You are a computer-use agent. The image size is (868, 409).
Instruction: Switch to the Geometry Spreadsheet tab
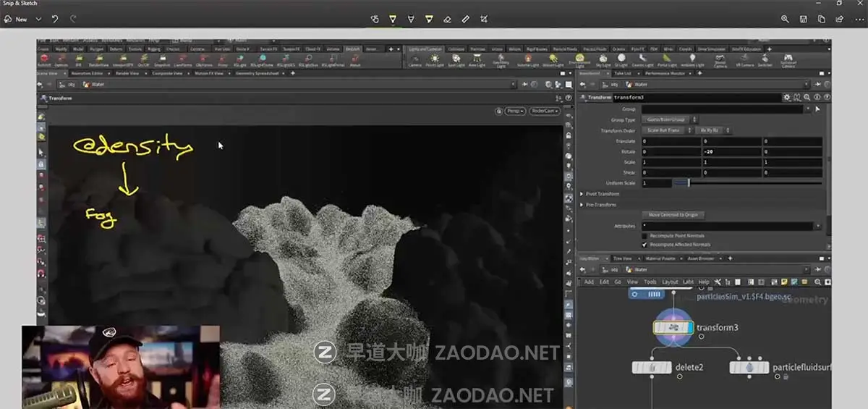click(257, 73)
